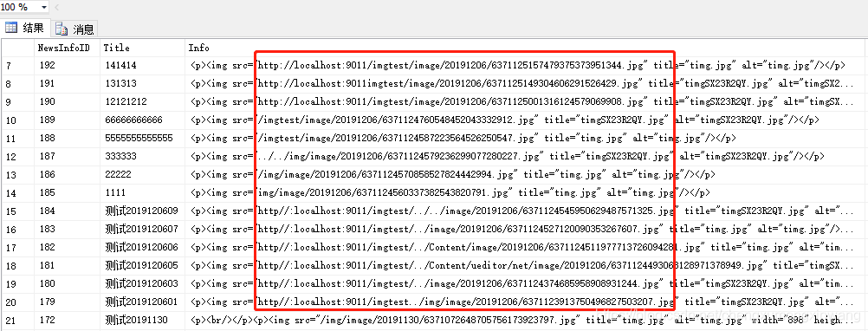Click Info cell in row 测试2019120607

526,229
